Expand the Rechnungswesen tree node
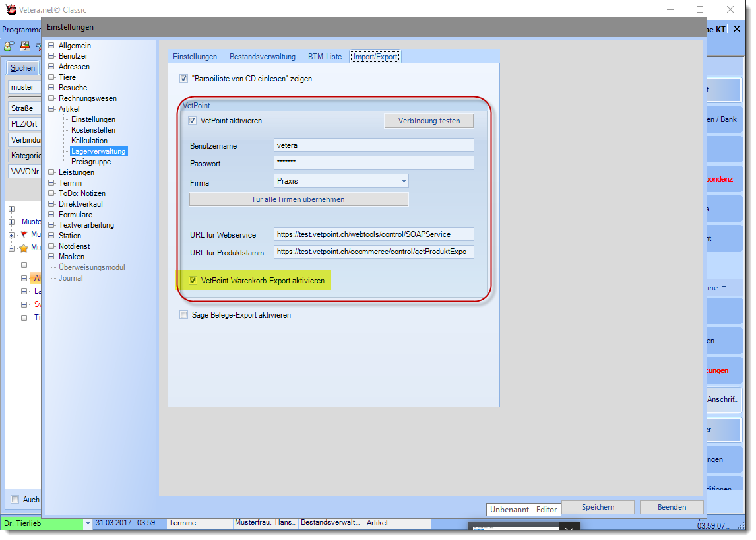This screenshot has width=756, height=540. pos(51,98)
